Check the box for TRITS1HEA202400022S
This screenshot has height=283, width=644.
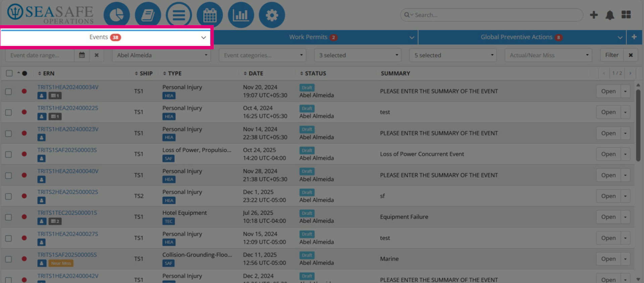pos(8,112)
